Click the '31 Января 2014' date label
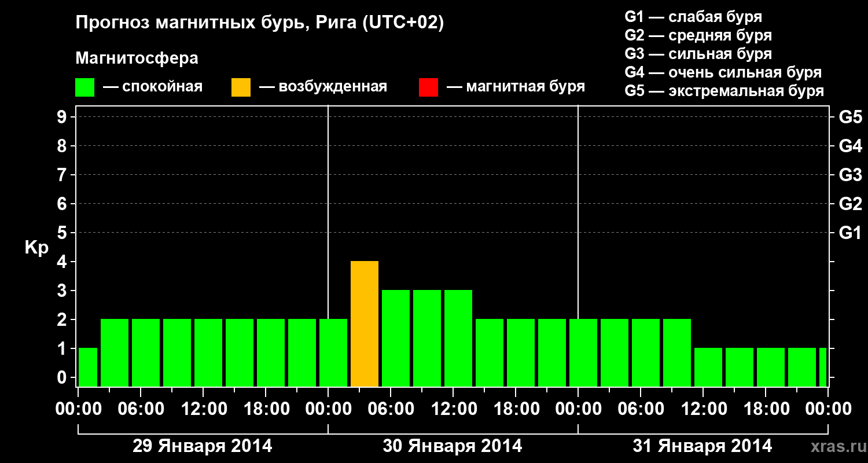 703,446
